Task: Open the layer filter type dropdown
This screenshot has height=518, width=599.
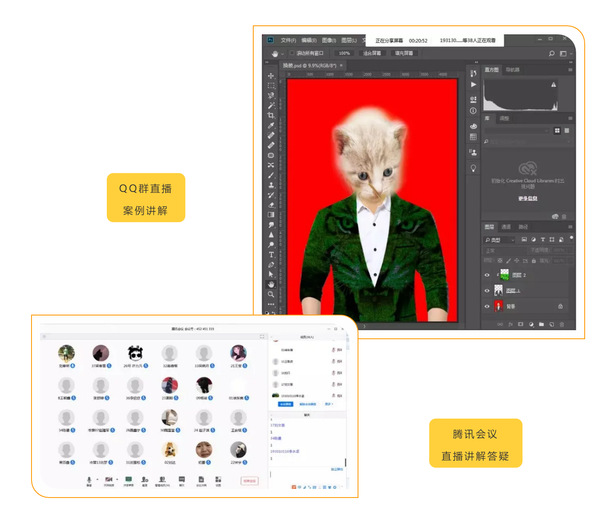Action: pos(499,240)
